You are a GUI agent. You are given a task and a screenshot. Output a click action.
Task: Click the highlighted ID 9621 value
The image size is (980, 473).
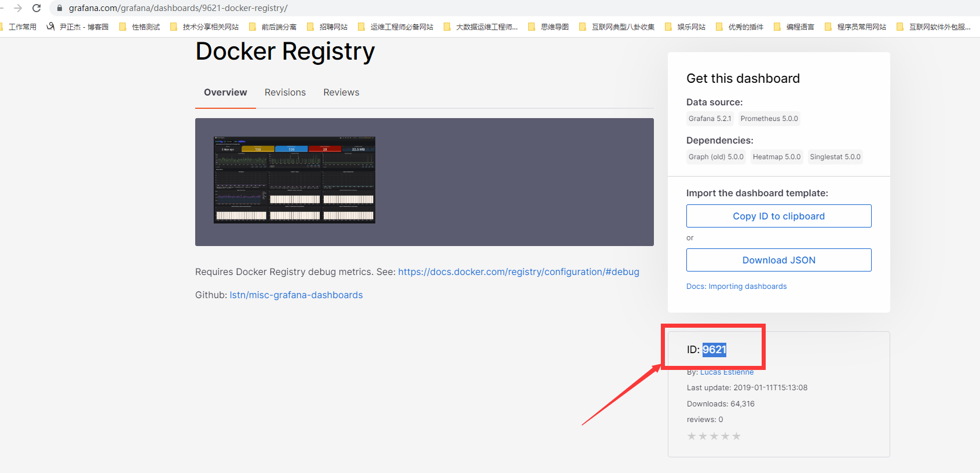[x=714, y=350]
